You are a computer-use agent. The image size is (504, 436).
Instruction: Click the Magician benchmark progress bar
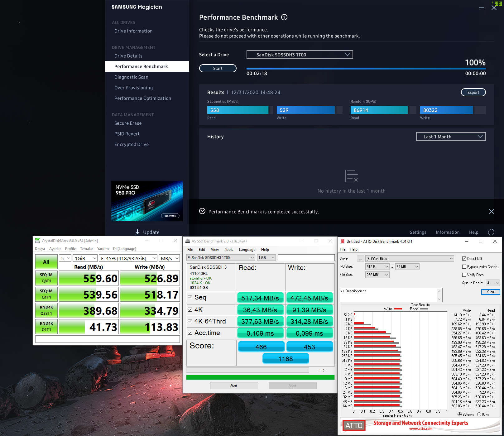[x=366, y=68]
